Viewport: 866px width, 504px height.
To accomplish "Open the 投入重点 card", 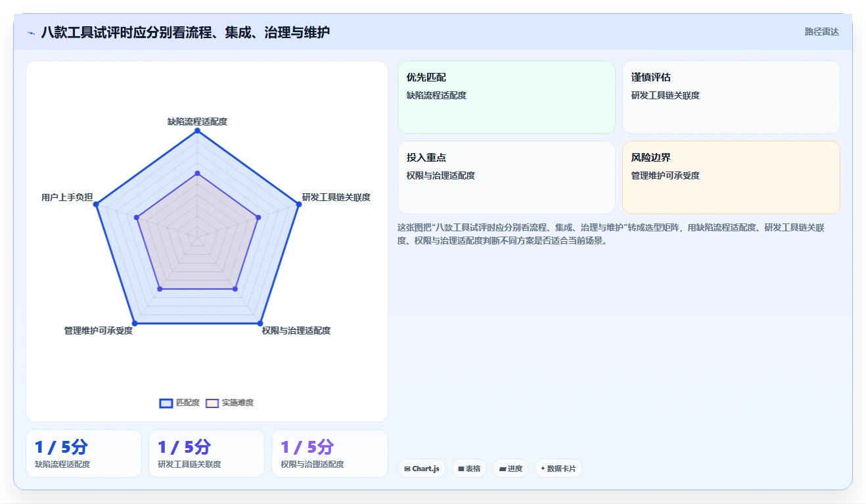I will [507, 177].
